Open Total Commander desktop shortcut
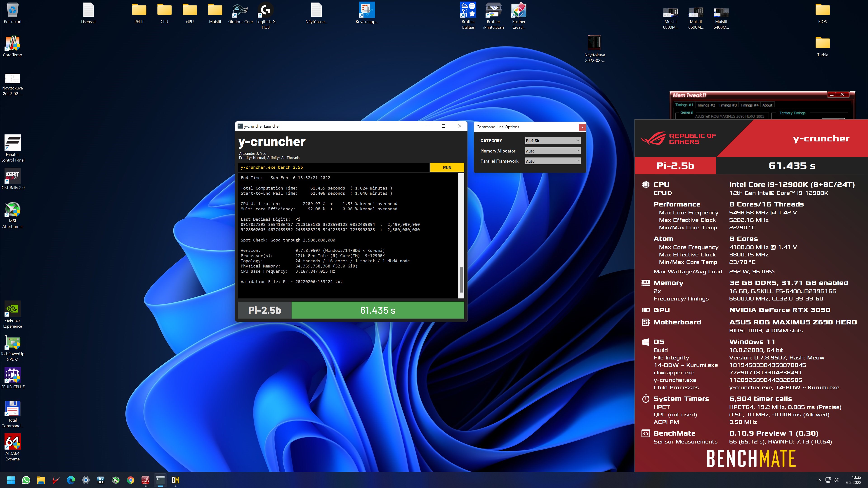 pos(12,414)
